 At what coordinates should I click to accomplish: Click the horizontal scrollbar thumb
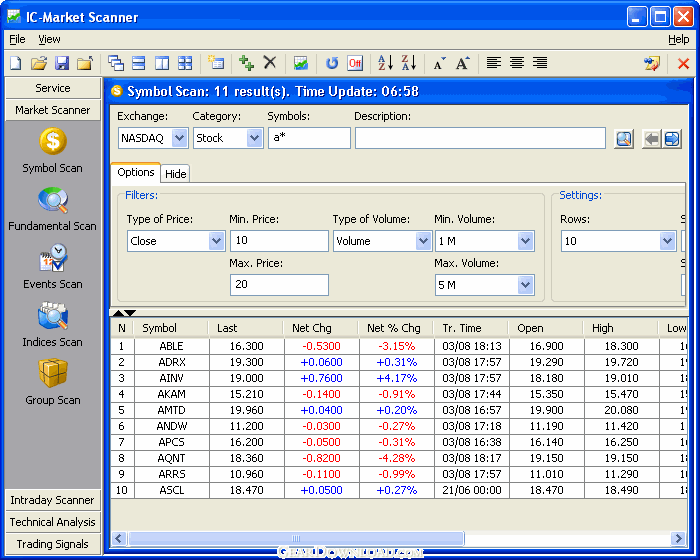tap(296, 539)
